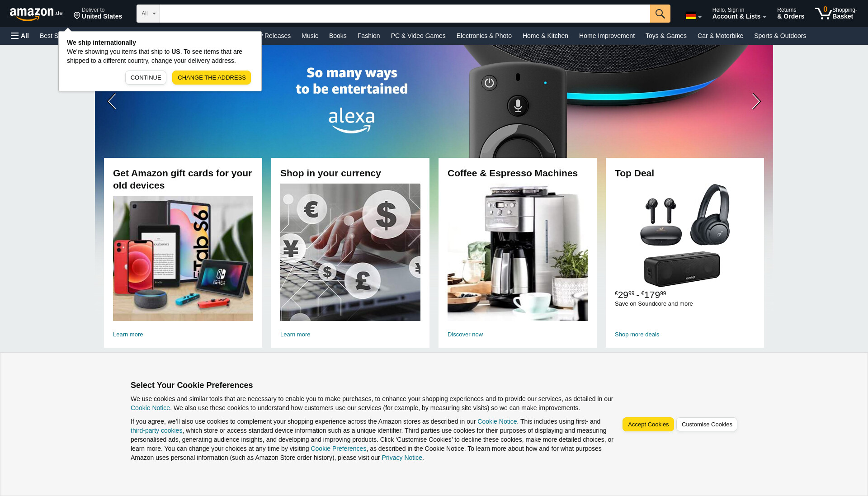This screenshot has width=868, height=496.
Task: Select Toys & Games in navigation
Action: coord(666,36)
